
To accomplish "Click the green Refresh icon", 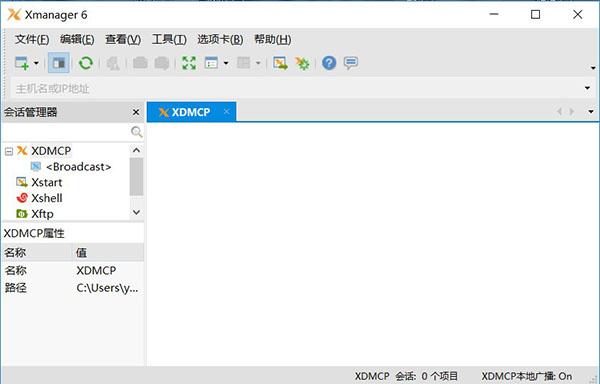I will 86,63.
